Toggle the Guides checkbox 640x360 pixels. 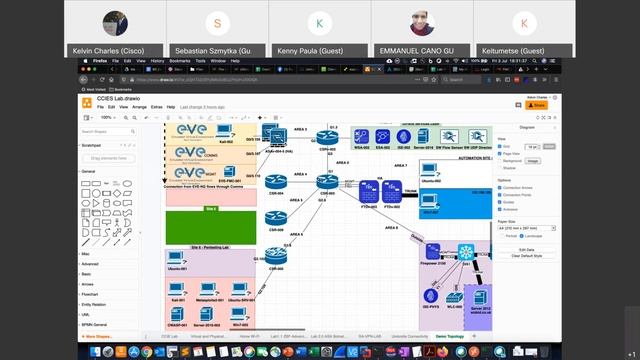point(500,202)
